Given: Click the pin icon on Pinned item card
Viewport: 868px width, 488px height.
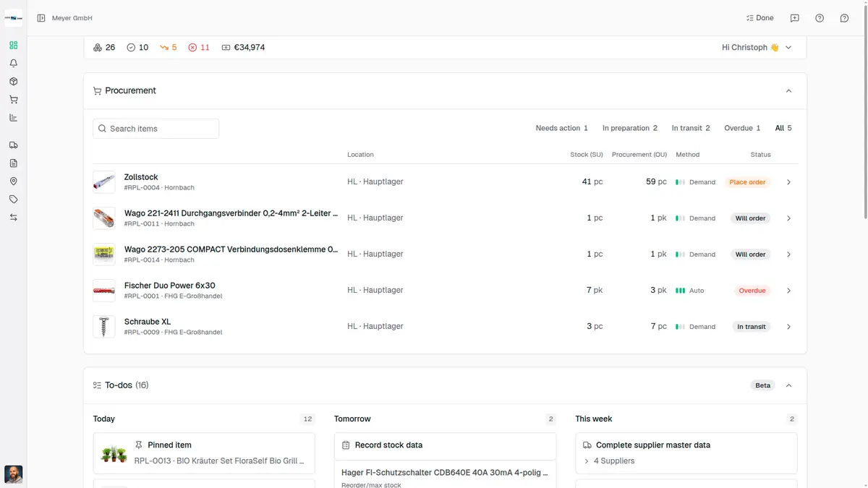Looking at the screenshot, I should click(x=139, y=445).
